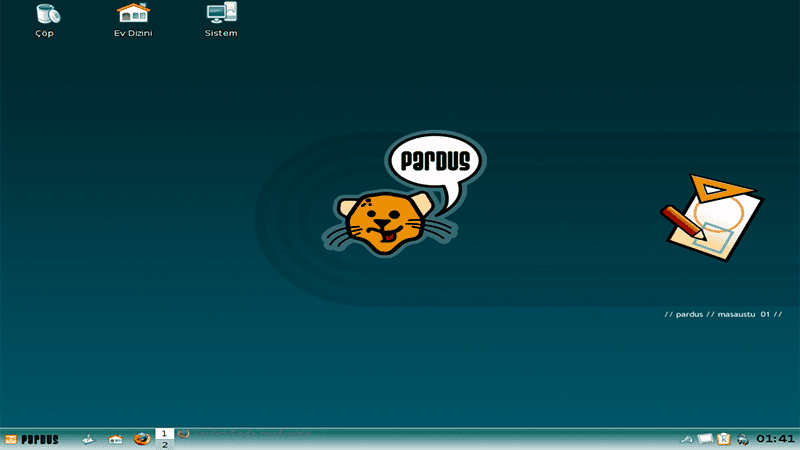Viewport: 800px width, 450px height.
Task: Click the pen-shaped tray icon
Action: pos(686,438)
